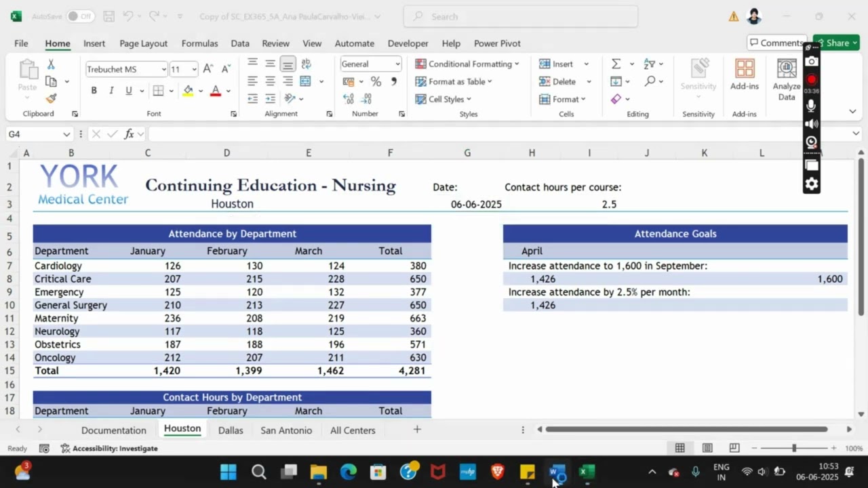Switch to Page Layout view in status bar
The image size is (868, 488).
tap(707, 448)
